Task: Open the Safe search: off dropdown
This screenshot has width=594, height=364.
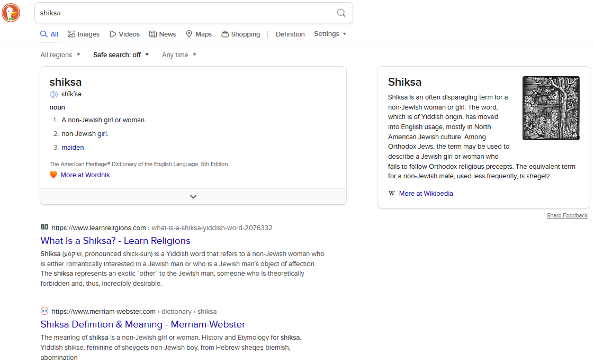Action: pyautogui.click(x=121, y=55)
